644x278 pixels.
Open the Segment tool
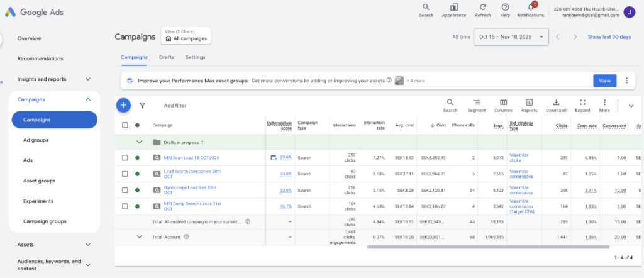tap(477, 106)
